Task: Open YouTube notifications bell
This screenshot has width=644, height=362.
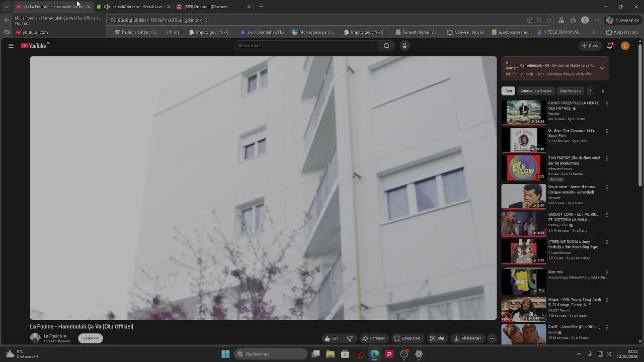Action: click(610, 46)
